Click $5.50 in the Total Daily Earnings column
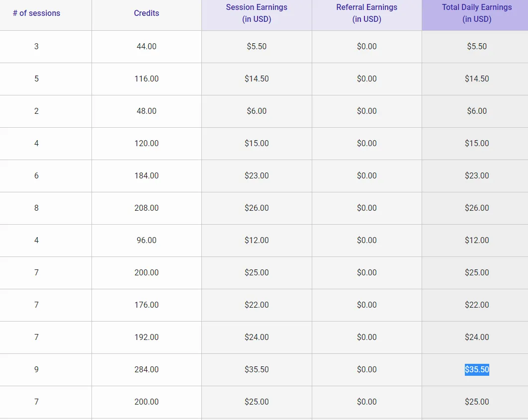The width and height of the screenshot is (528, 420). pyautogui.click(x=477, y=46)
